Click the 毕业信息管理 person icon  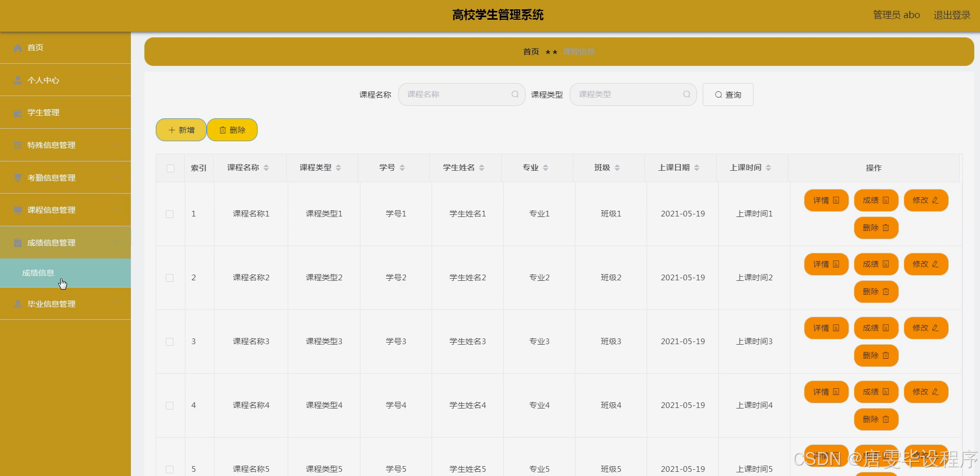tap(18, 304)
